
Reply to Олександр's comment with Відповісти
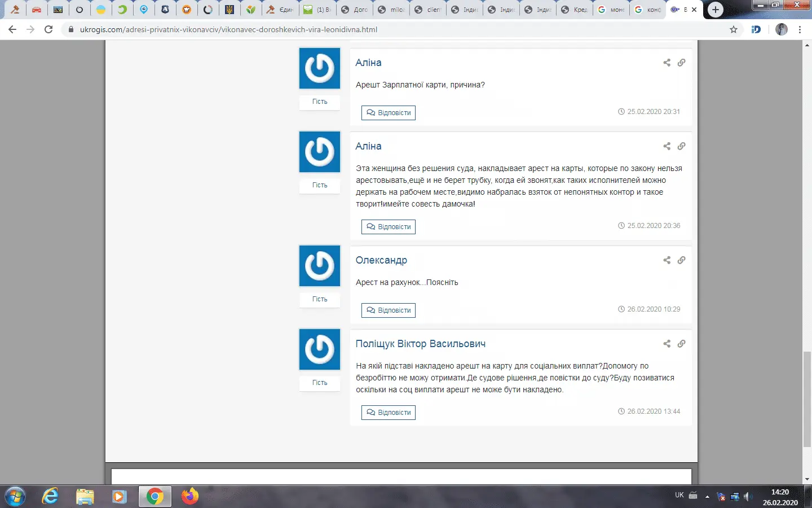point(389,310)
